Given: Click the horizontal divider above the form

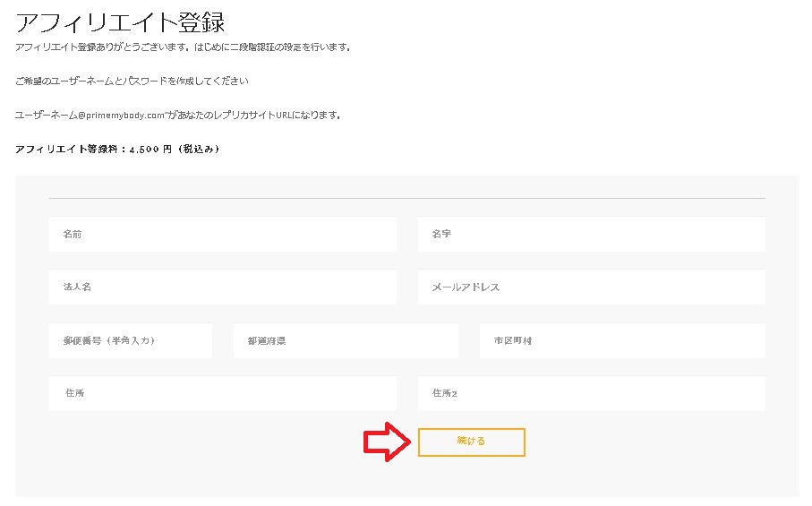Looking at the screenshot, I should pos(406,197).
